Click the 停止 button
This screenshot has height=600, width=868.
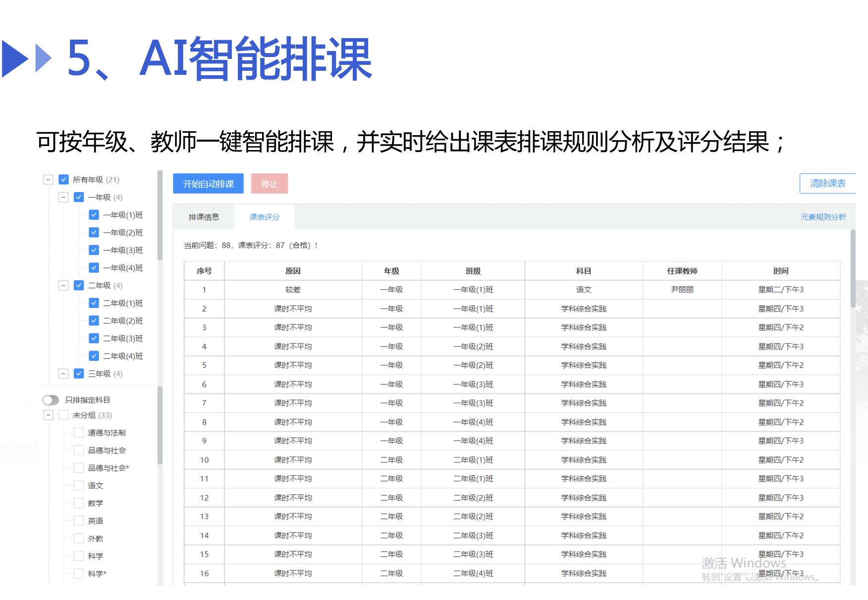point(269,184)
